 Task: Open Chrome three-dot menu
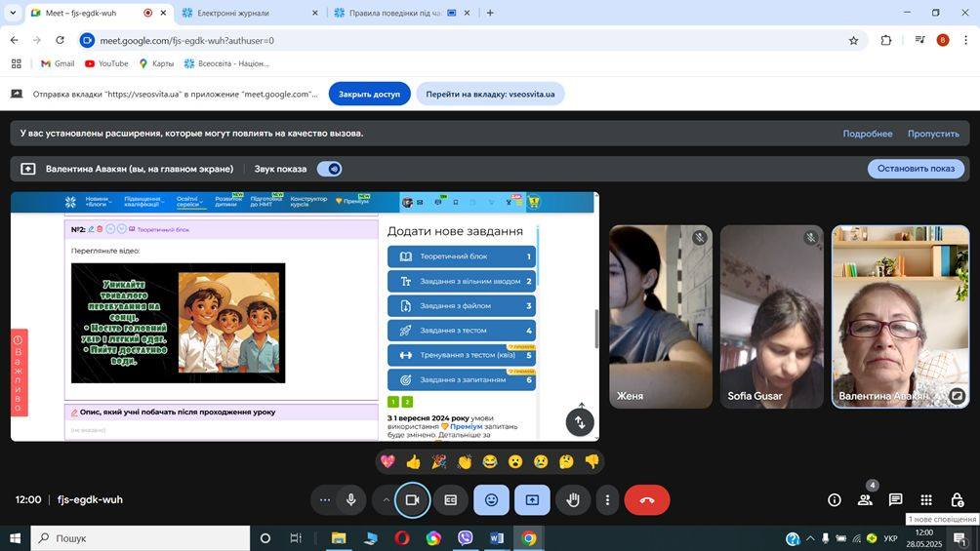click(966, 41)
